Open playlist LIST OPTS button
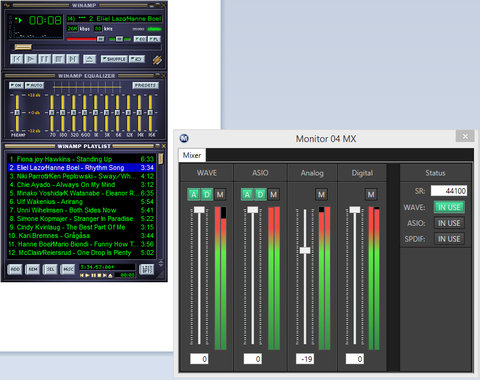 146,269
